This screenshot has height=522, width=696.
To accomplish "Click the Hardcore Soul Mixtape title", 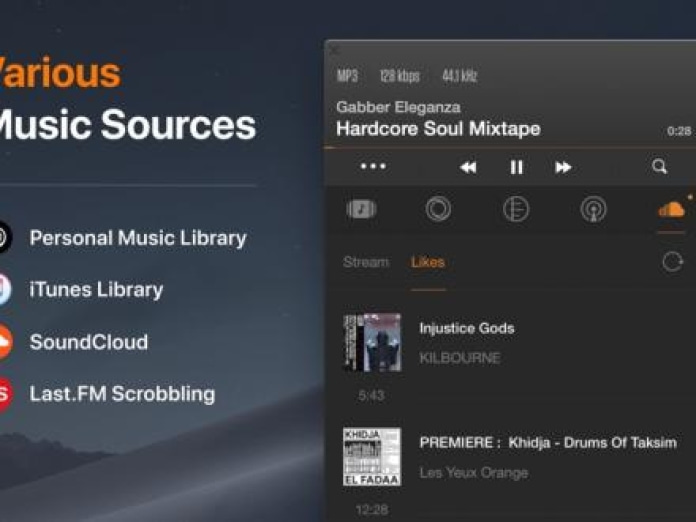I will tap(438, 129).
